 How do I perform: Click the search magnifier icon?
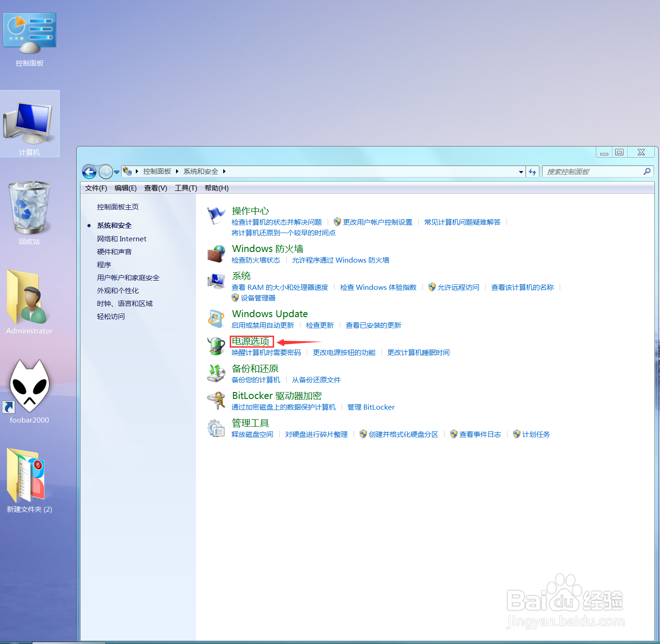[x=647, y=172]
